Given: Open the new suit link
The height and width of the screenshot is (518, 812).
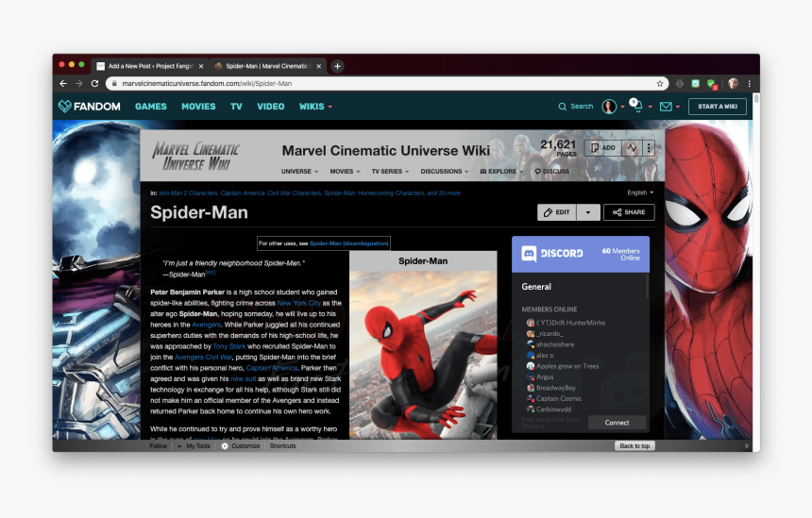Looking at the screenshot, I should tap(244, 379).
